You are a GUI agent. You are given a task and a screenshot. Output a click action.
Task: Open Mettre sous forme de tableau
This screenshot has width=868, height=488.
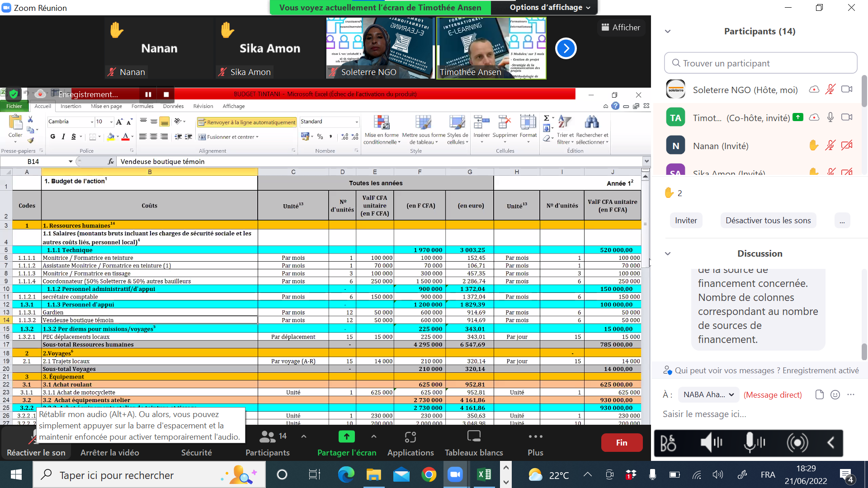424,130
